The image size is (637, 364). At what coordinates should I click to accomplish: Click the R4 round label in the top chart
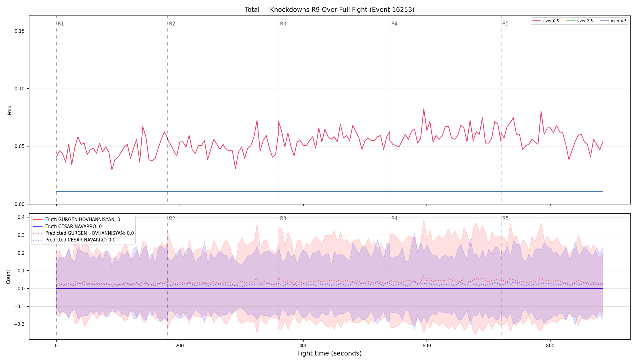tap(394, 24)
